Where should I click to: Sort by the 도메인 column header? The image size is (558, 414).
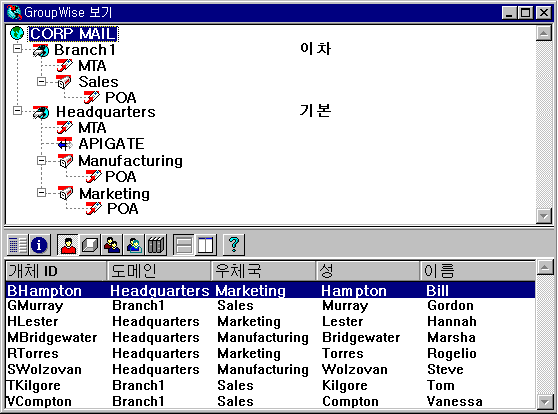point(159,271)
